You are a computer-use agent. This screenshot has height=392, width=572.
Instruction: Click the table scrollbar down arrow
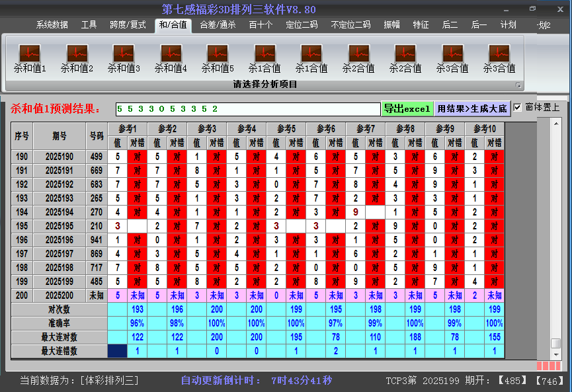pos(556,354)
